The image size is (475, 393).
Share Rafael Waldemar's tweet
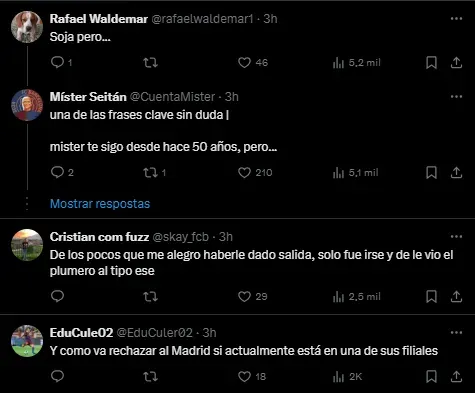click(x=456, y=62)
